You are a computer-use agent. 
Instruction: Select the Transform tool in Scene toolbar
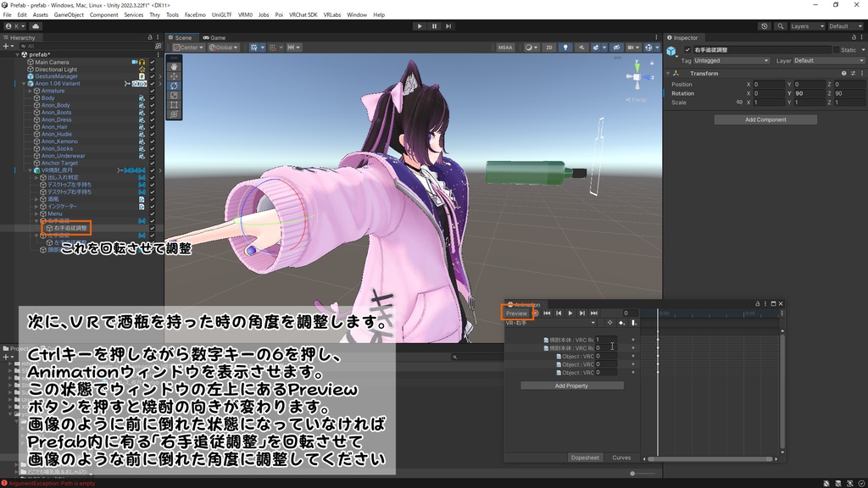(x=174, y=114)
